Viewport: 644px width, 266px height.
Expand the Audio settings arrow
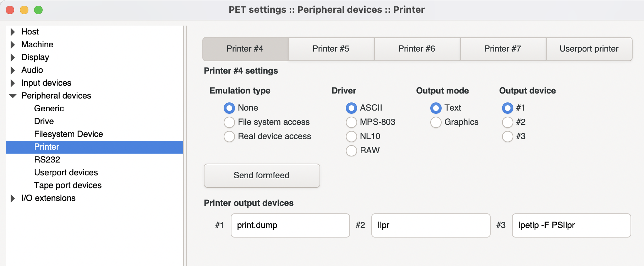point(13,70)
